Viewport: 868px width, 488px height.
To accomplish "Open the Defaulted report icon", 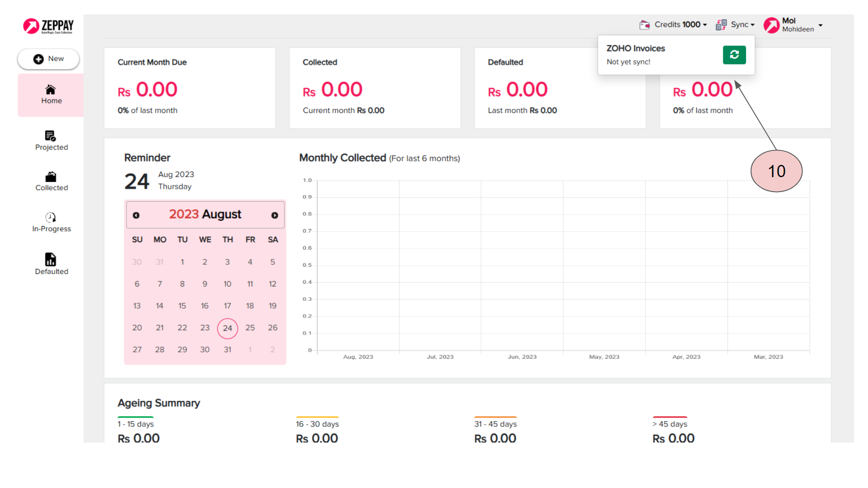I will (51, 259).
